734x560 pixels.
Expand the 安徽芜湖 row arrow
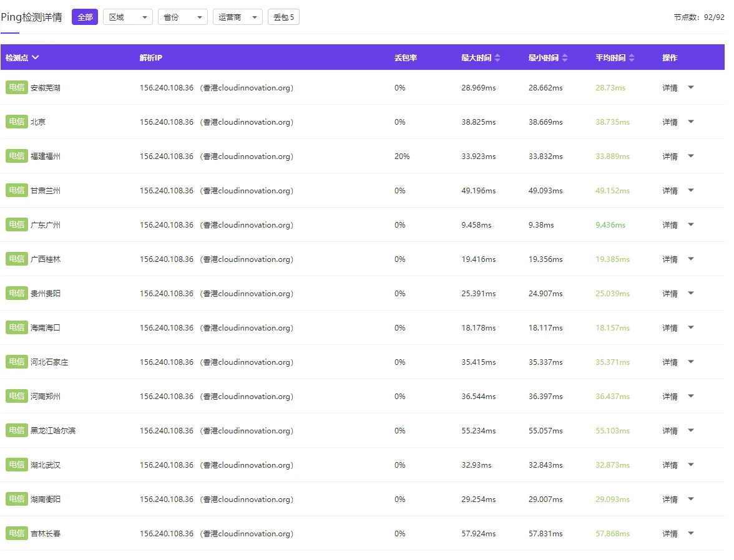pos(691,87)
